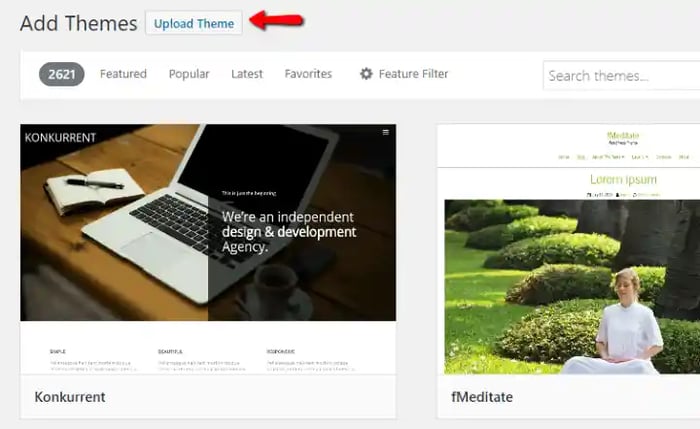
Task: Click the Konkurrent theme name label
Action: click(70, 397)
